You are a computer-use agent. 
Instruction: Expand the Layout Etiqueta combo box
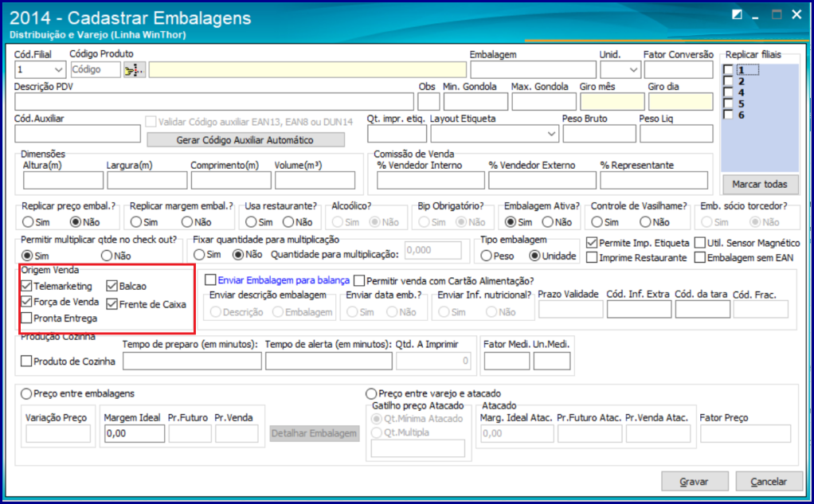551,134
